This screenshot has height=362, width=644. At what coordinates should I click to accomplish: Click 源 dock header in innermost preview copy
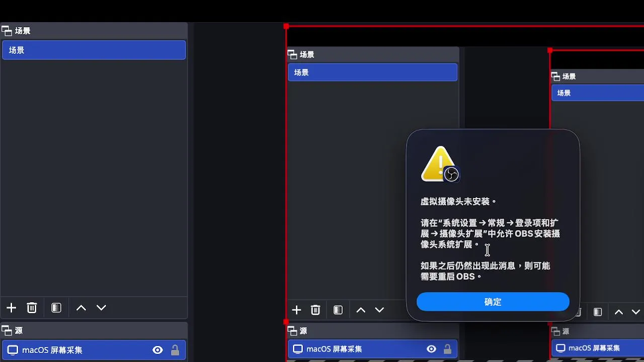click(598, 331)
